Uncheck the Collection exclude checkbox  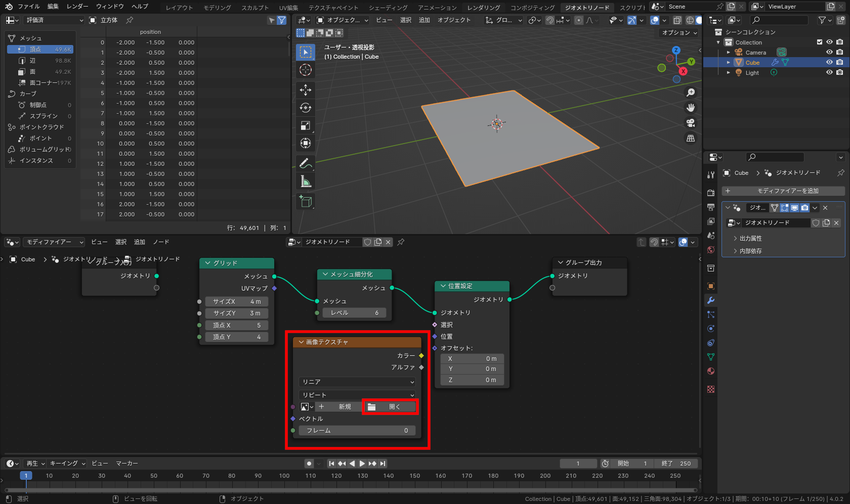(820, 42)
